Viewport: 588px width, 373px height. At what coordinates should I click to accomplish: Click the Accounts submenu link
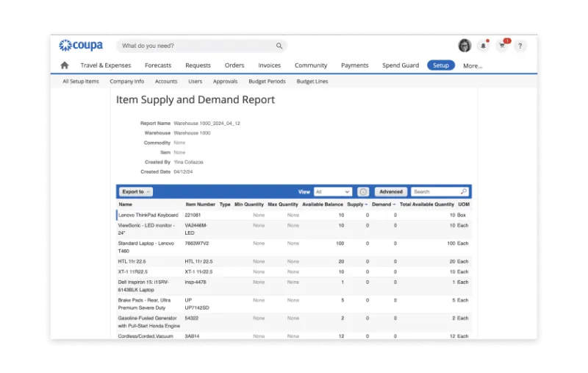[166, 82]
